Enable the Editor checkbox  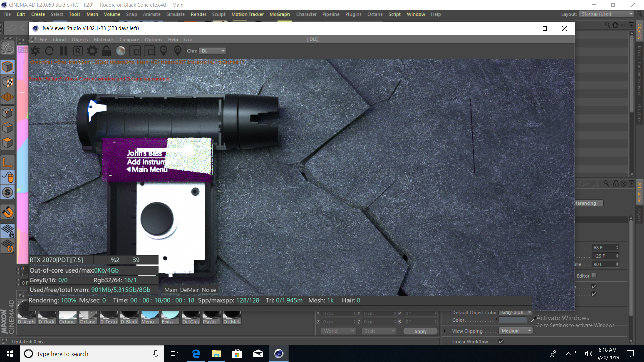click(x=594, y=276)
